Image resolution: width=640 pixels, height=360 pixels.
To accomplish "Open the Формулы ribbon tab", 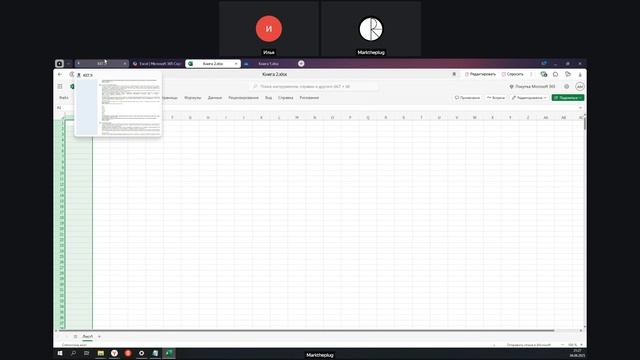I will (x=193, y=98).
